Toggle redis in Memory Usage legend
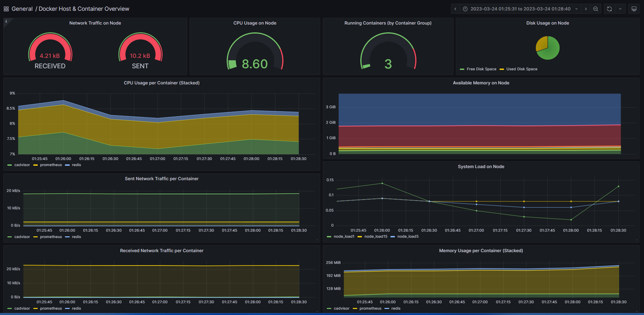The height and width of the screenshot is (315, 644). tap(396, 308)
